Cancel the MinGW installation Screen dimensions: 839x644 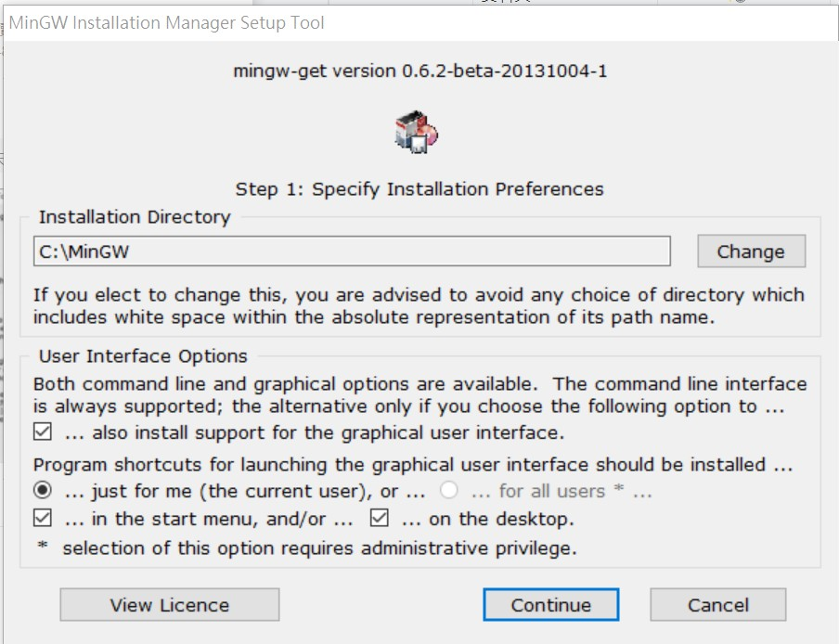tap(718, 605)
